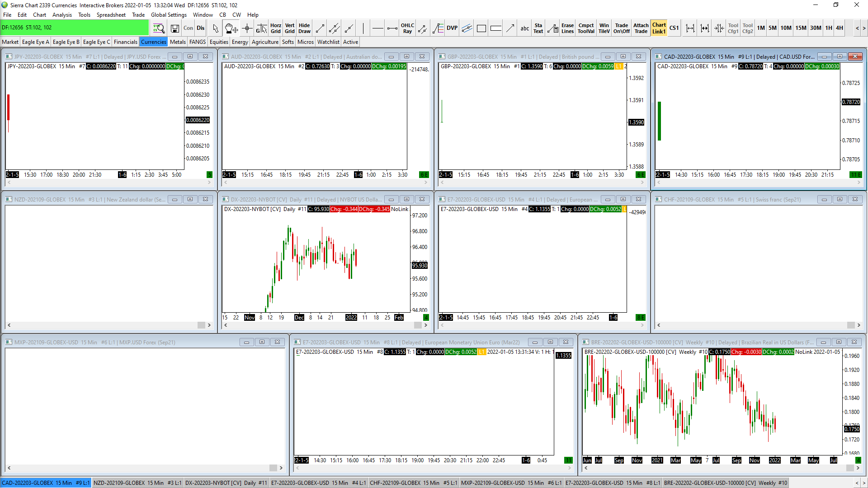Expand toolbar with right arrow button
This screenshot has width=868, height=488.
pyautogui.click(x=864, y=28)
